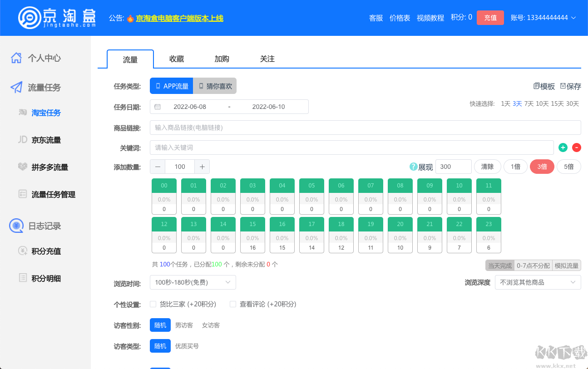
Task: Open 个人中心 with the home icon
Action: point(16,58)
